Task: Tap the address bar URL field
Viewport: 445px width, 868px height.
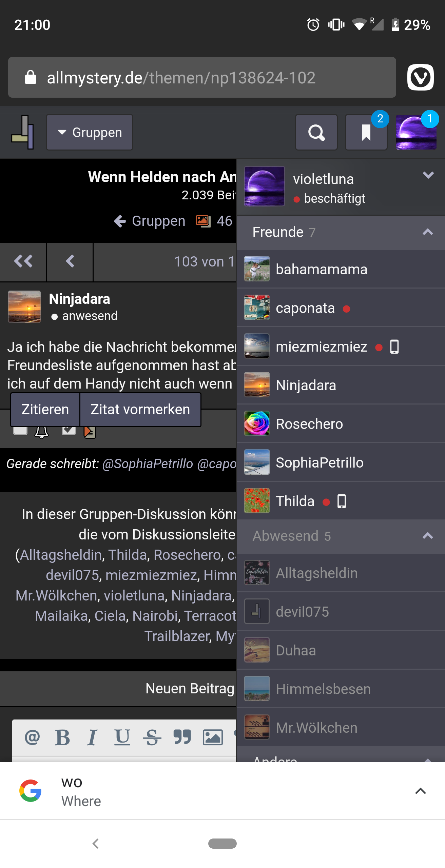Action: click(202, 77)
